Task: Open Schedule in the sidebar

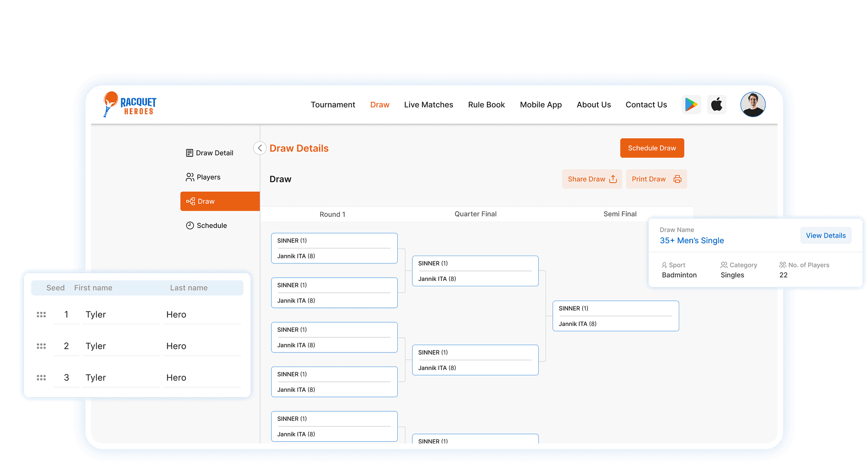Action: point(206,225)
